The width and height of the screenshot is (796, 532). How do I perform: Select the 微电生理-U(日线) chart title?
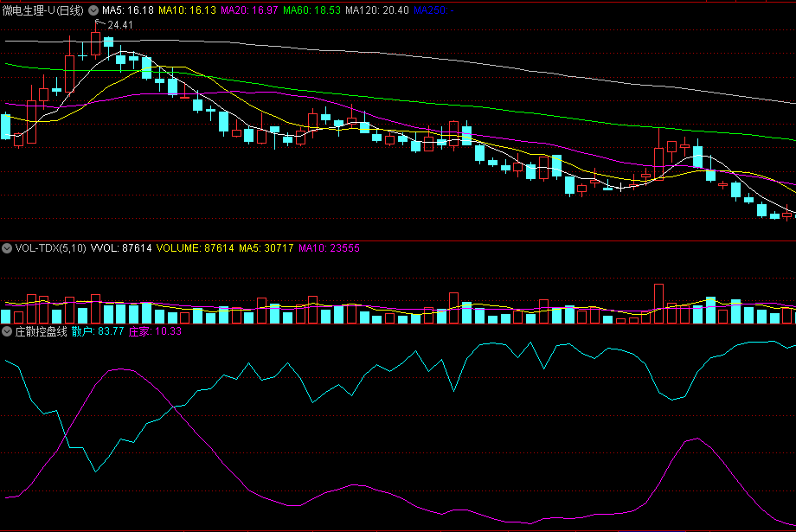click(x=42, y=10)
